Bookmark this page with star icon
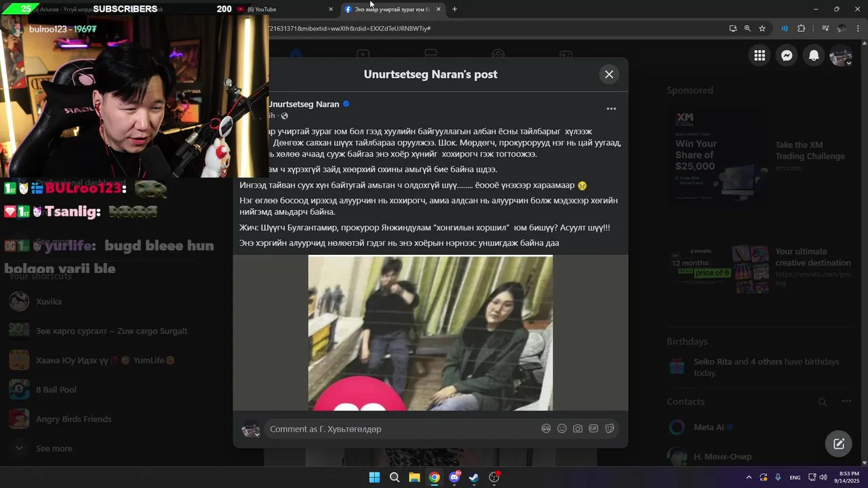The width and height of the screenshot is (868, 488). click(x=762, y=28)
